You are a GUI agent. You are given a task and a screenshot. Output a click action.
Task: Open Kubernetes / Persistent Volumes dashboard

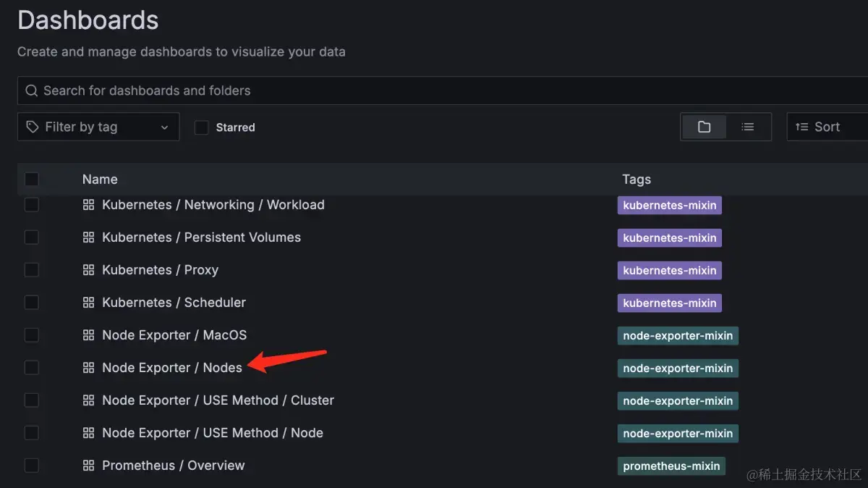[201, 237]
